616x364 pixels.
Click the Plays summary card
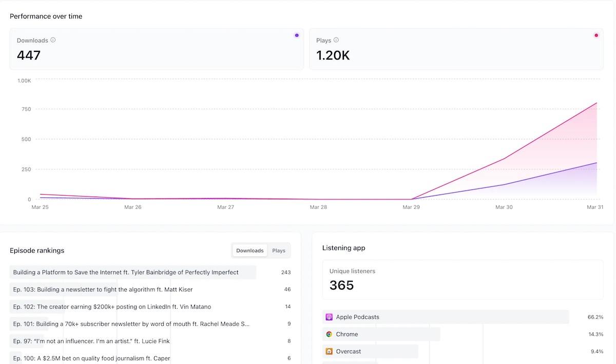tap(456, 49)
